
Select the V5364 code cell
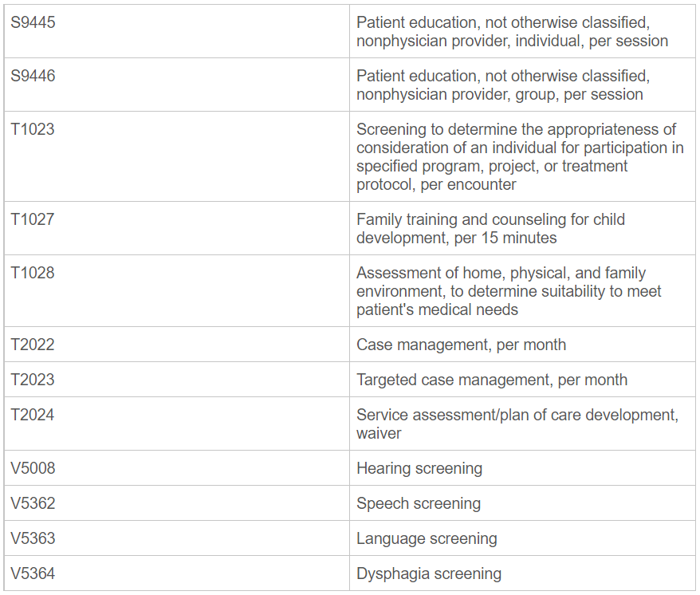[33, 574]
